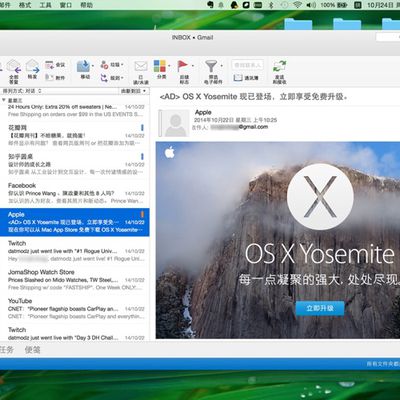Open the Twitch '#1 Rogue Univ...' email

tap(75, 251)
